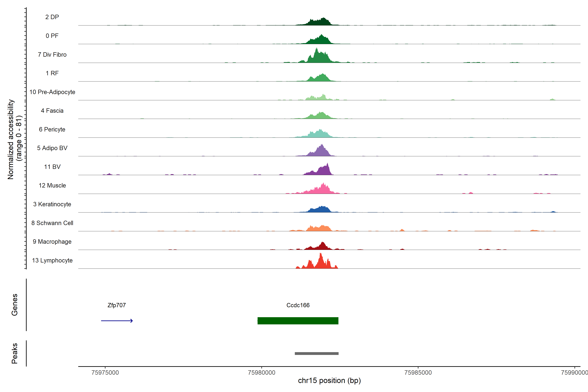Click the 8 Schwann Cell label

coord(52,223)
